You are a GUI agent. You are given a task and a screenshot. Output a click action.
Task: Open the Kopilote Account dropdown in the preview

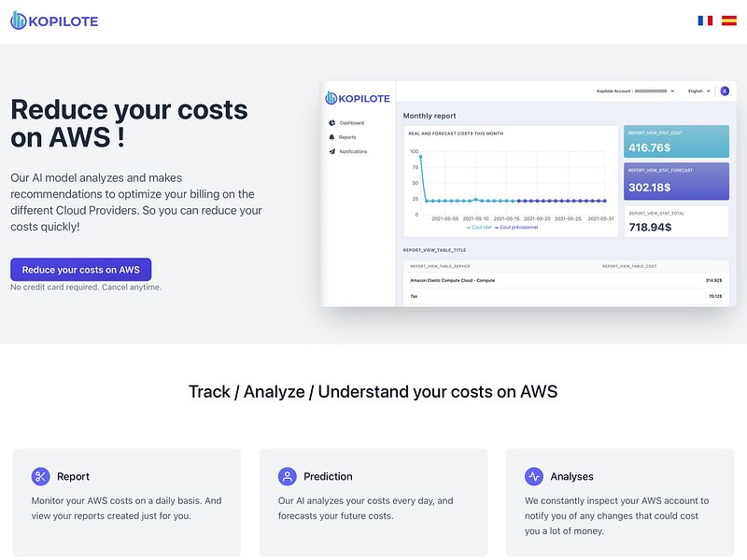click(636, 91)
